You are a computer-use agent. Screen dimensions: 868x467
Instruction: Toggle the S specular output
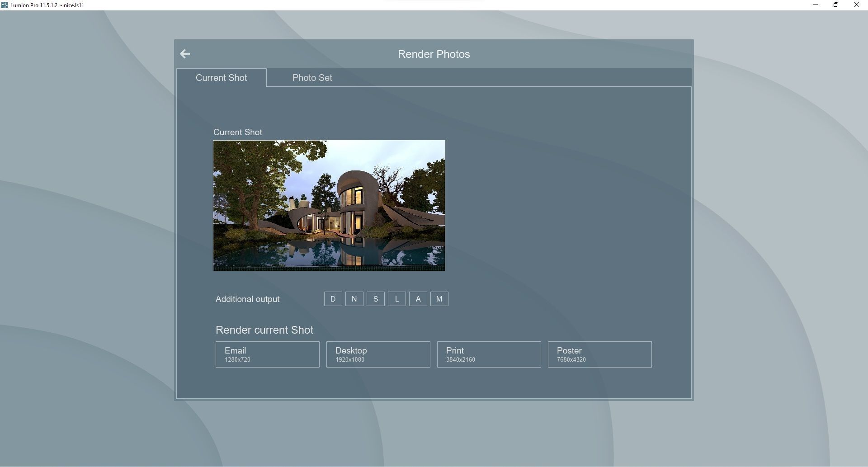tap(375, 299)
